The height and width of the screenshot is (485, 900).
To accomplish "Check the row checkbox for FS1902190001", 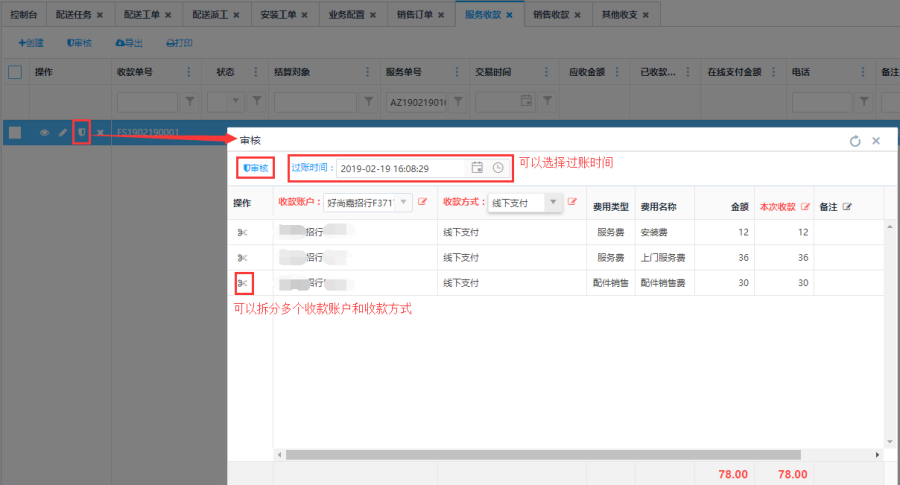I will point(15,132).
